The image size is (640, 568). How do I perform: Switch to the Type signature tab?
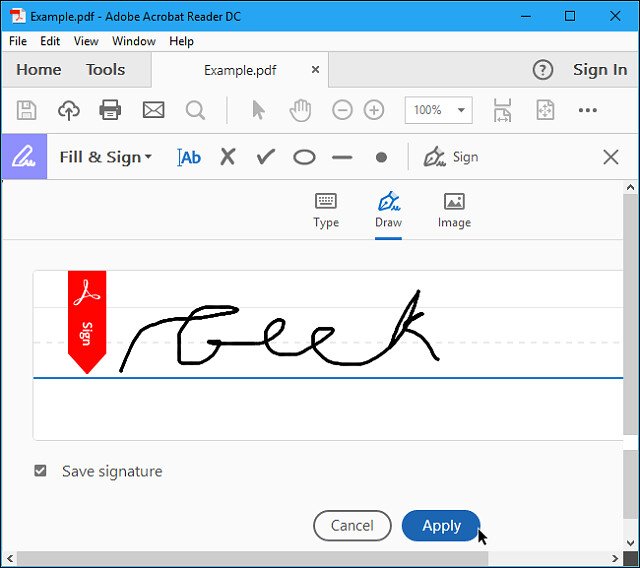point(326,210)
